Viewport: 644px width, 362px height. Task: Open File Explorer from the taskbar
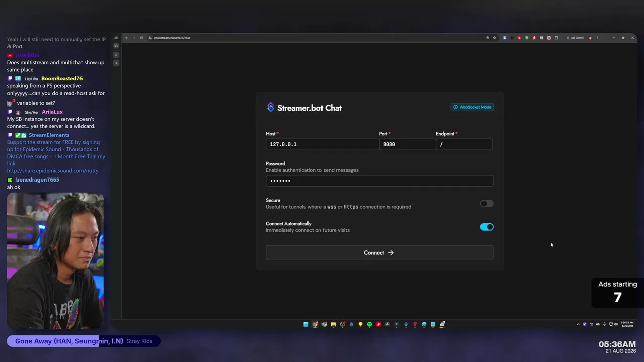(333, 324)
